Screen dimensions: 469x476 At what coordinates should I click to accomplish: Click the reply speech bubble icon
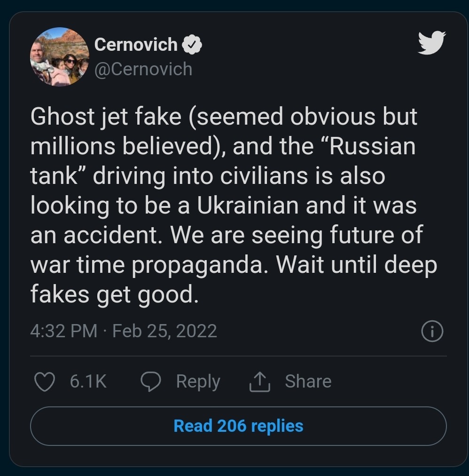[151, 381]
